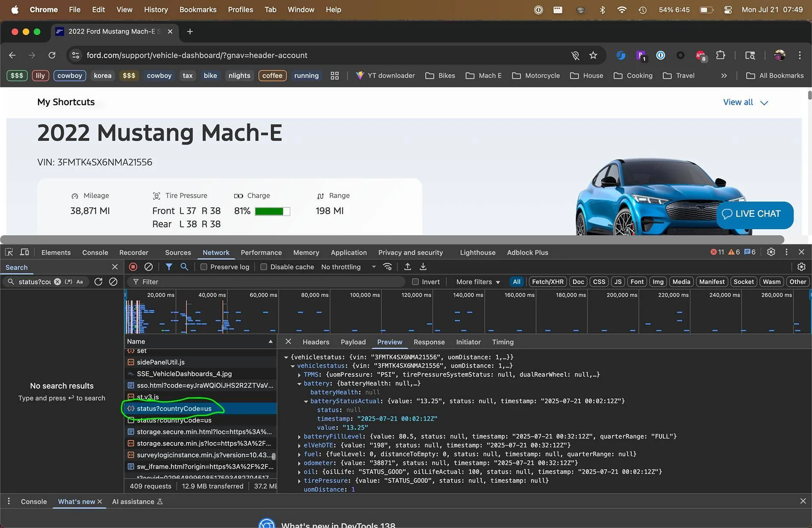This screenshot has height=528, width=812.
Task: Open the 'coffee' bookmark
Action: click(x=272, y=76)
